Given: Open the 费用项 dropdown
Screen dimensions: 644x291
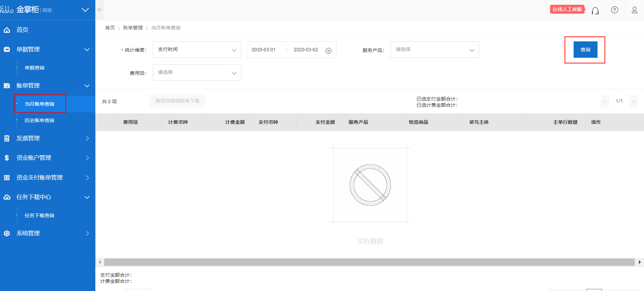Looking at the screenshot, I should 197,72.
